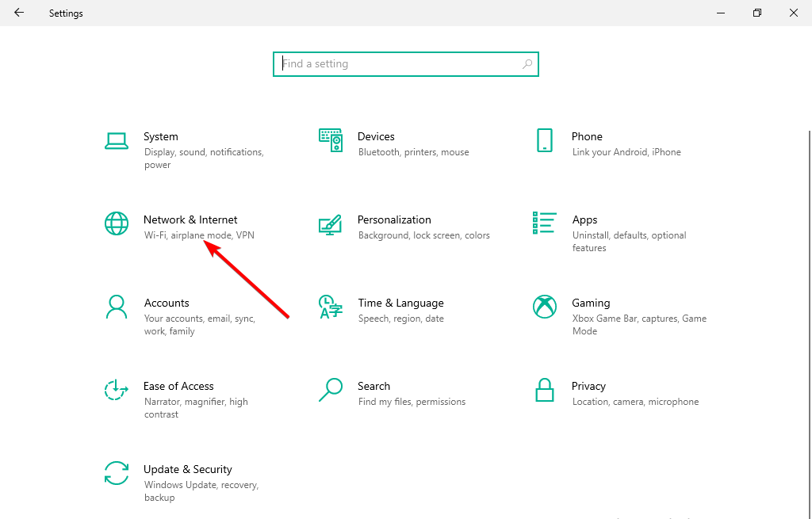This screenshot has height=519, width=812.
Task: Open the Update & Security icon
Action: click(116, 473)
